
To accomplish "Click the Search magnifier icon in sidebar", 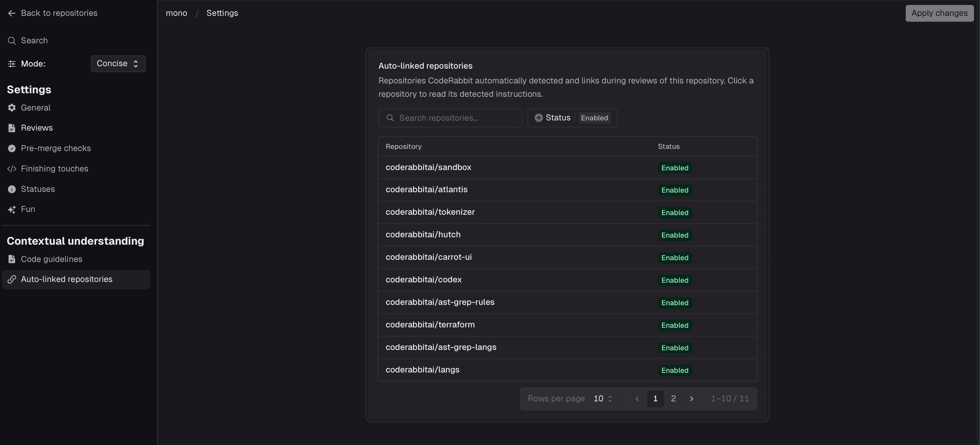I will 12,41.
